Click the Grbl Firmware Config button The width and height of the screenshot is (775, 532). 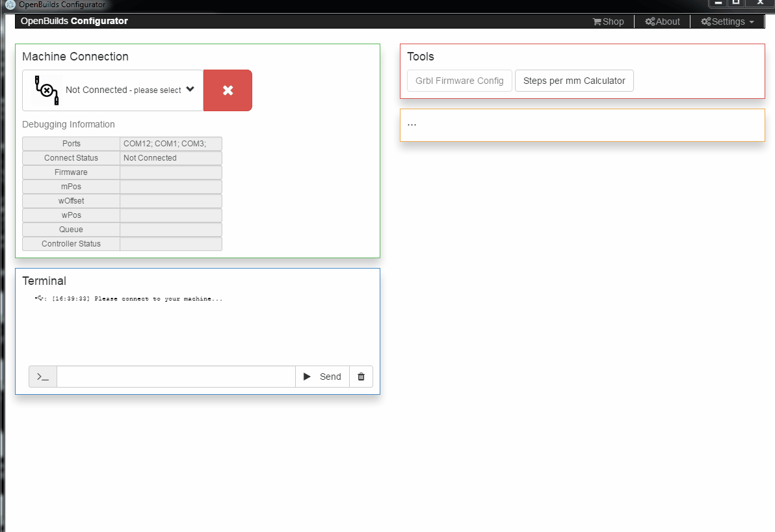459,81
